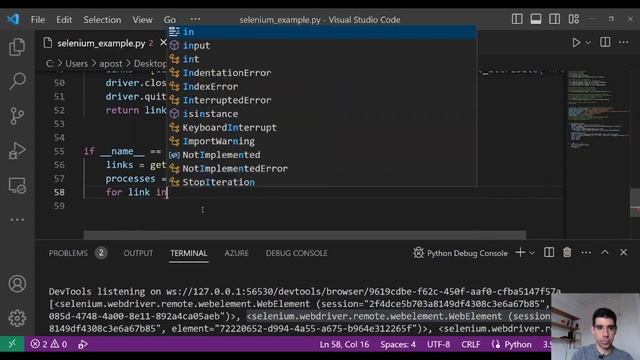Click 'Users' breadcrumb segment
The height and width of the screenshot is (360, 640).
(x=76, y=64)
